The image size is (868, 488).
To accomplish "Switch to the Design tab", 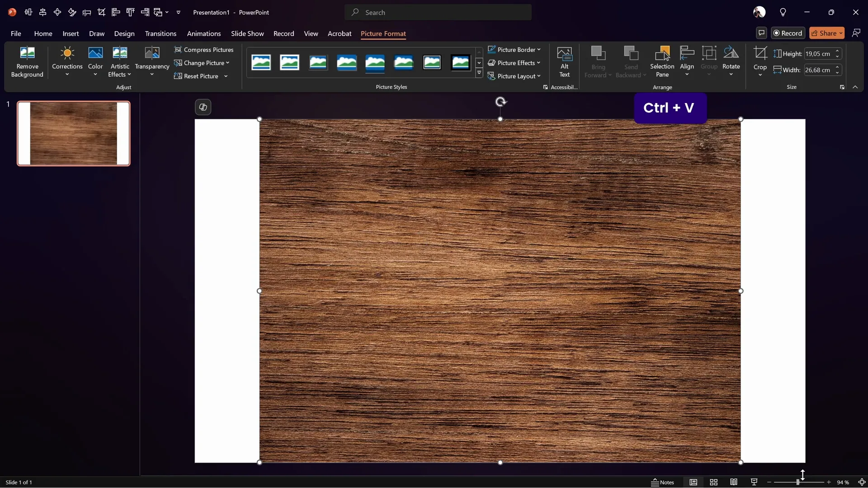I will 124,33.
